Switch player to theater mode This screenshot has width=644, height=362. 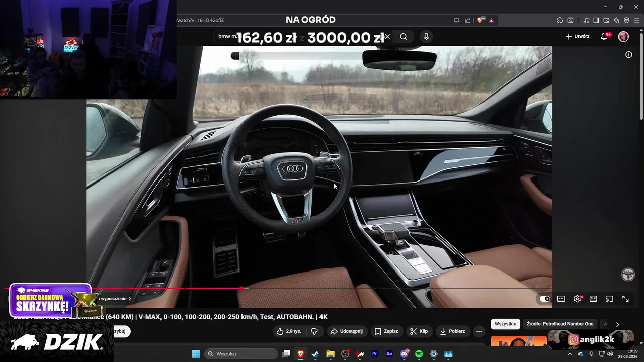[593, 299]
